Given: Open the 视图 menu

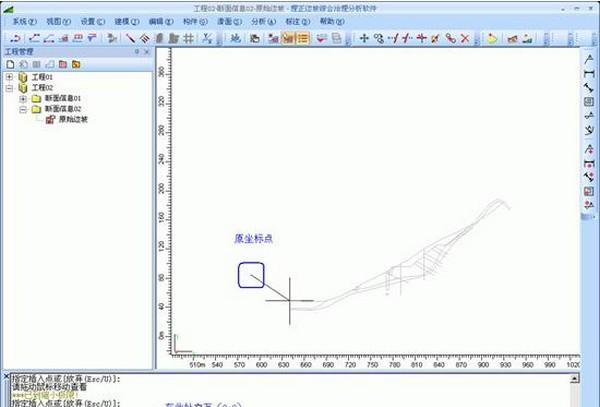Looking at the screenshot, I should [59, 21].
